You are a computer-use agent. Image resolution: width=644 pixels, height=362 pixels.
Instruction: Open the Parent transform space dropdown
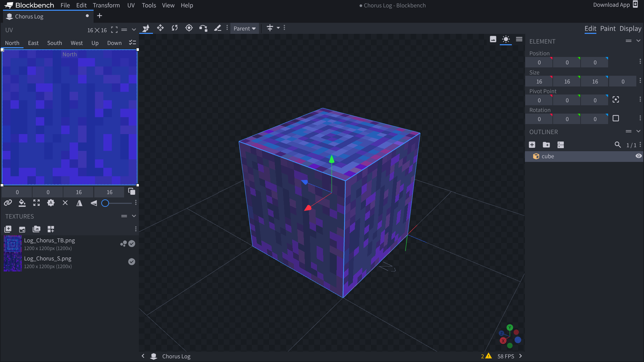tap(245, 28)
